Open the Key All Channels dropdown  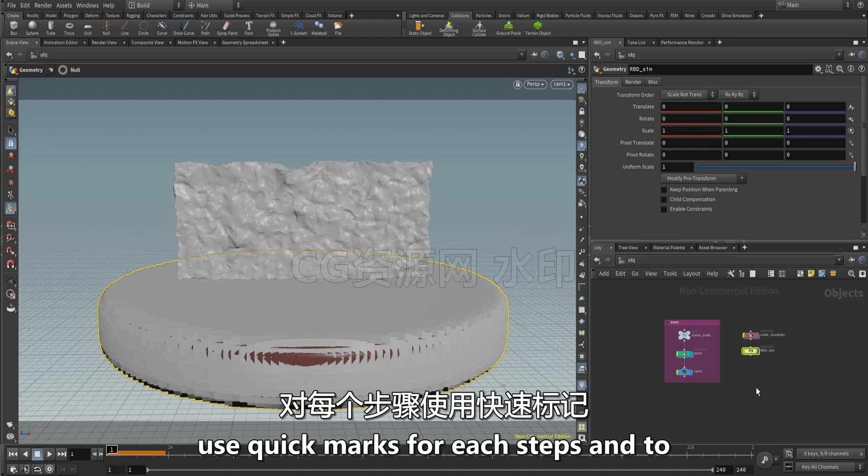click(x=830, y=467)
